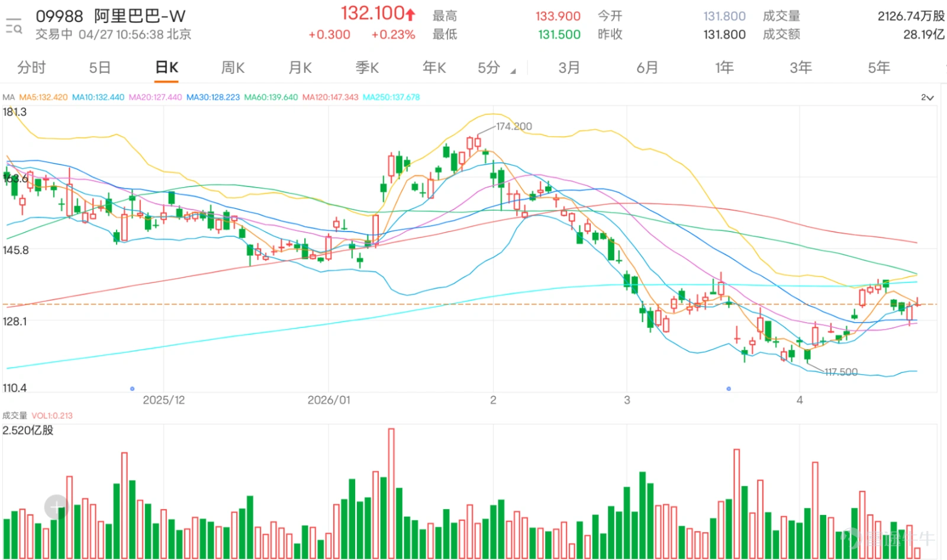
Task: Choose the 3月 time range
Action: tap(569, 67)
